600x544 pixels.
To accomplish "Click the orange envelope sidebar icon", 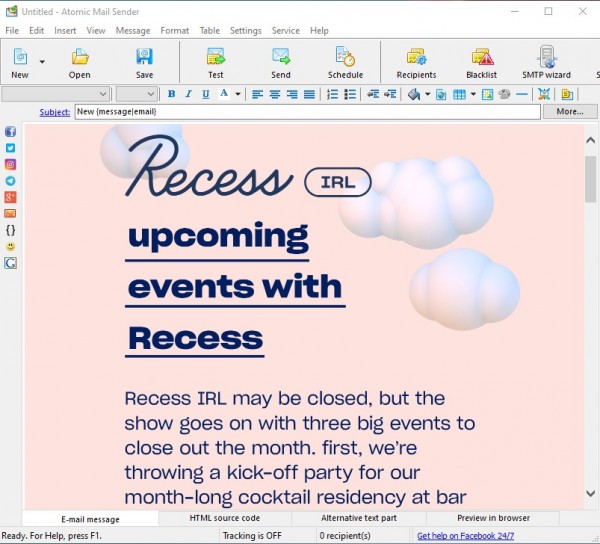I will [x=10, y=213].
